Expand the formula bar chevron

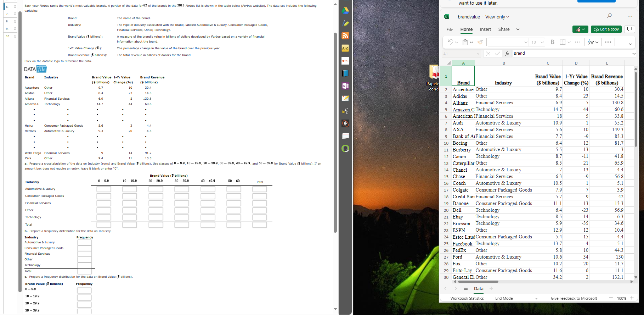tap(634, 54)
